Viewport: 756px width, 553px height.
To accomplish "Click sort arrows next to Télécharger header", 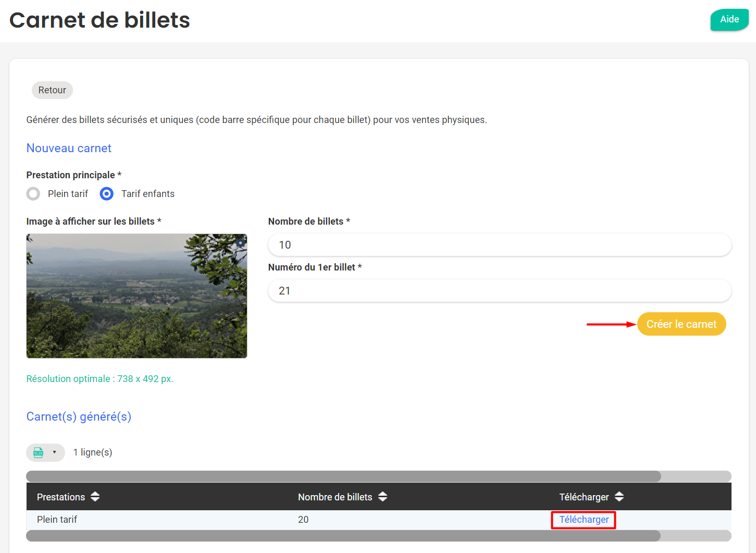I will coord(619,497).
